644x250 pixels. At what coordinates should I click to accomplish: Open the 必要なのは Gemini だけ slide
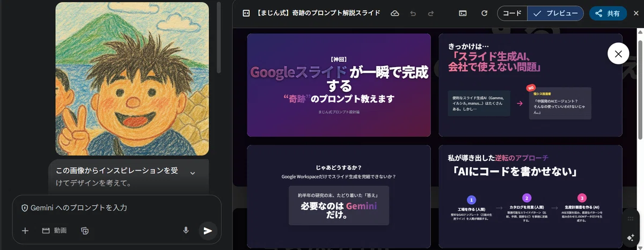(x=339, y=196)
